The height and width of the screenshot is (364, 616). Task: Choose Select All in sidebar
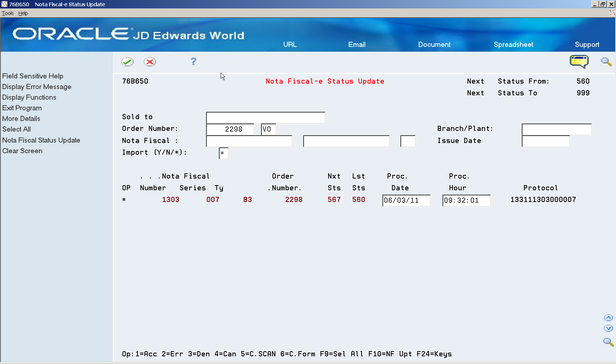click(x=16, y=129)
